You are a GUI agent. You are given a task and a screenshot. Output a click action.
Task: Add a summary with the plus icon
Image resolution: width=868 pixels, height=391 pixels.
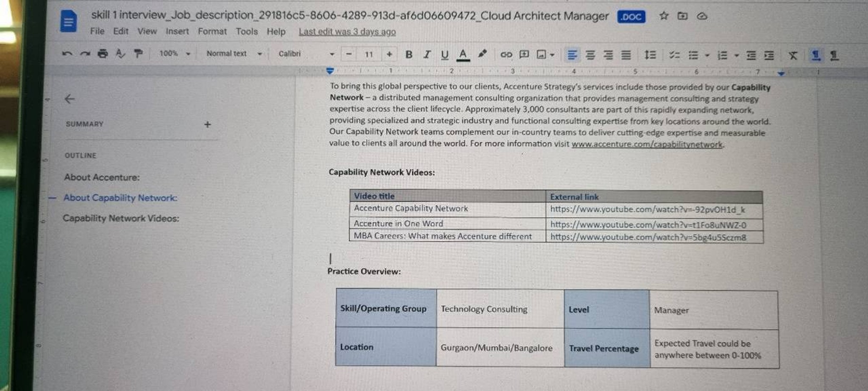pyautogui.click(x=207, y=124)
